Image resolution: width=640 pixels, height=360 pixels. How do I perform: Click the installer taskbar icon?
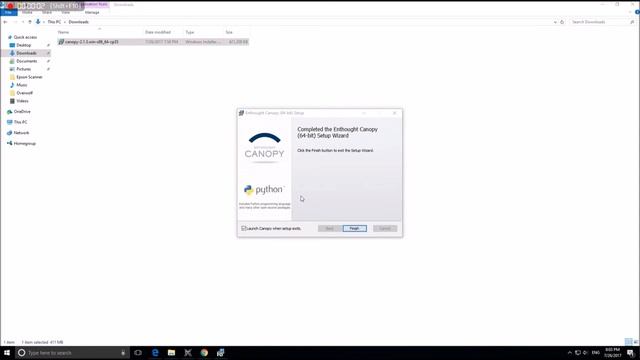click(x=220, y=353)
